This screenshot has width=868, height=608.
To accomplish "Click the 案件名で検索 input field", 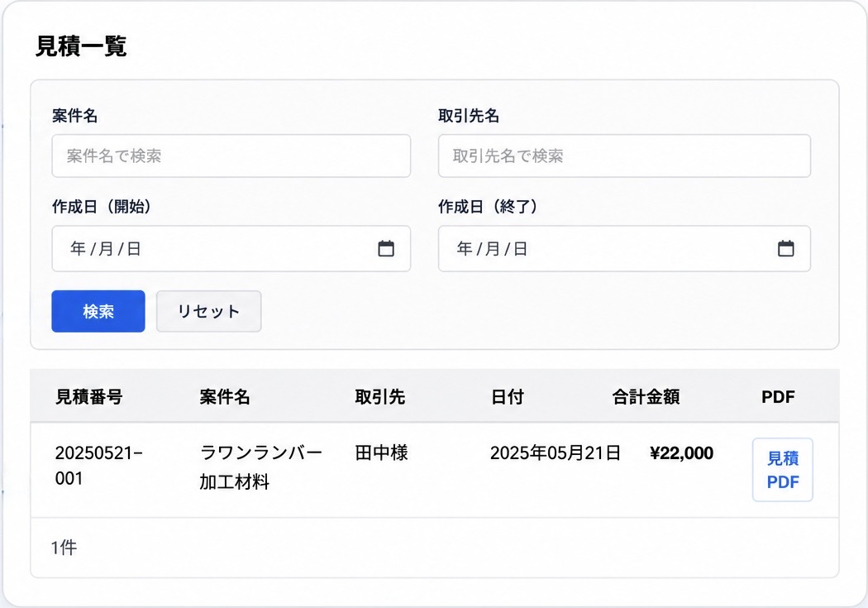I will [x=231, y=156].
